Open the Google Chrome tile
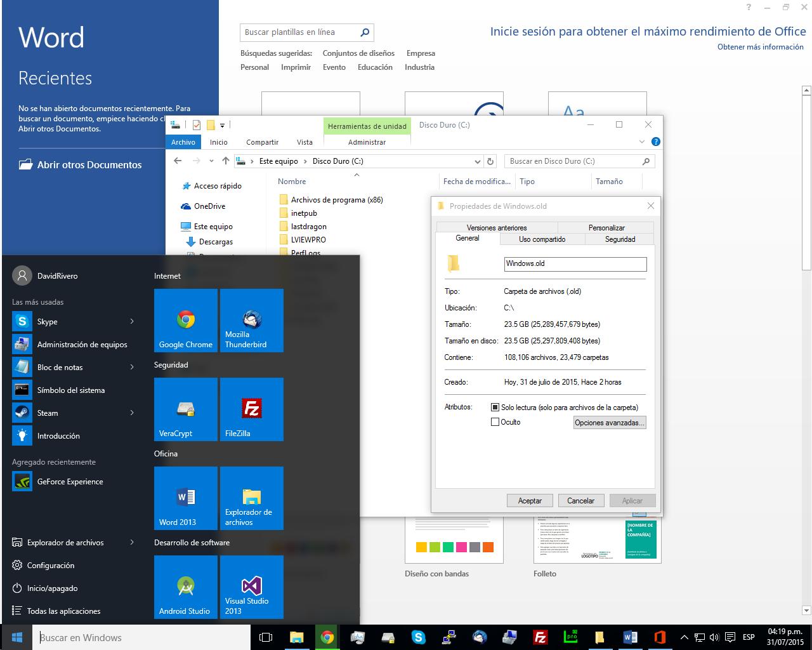Viewport: 812px width, 650px height. 186,321
